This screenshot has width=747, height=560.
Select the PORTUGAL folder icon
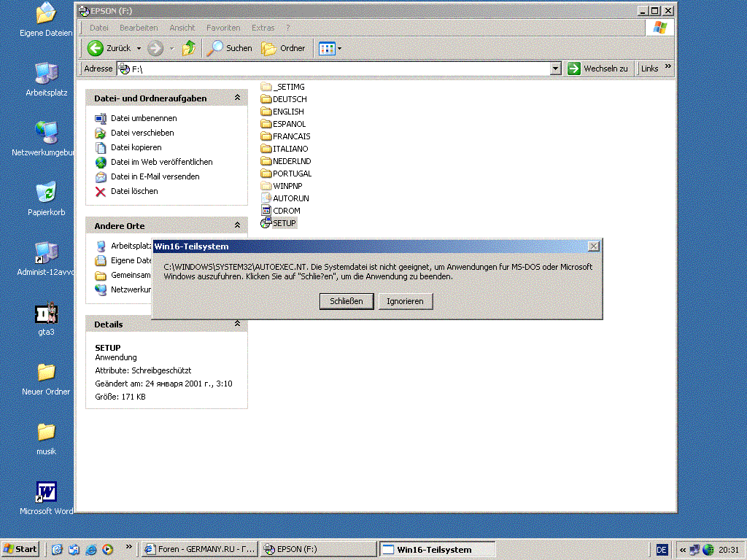tap(266, 174)
